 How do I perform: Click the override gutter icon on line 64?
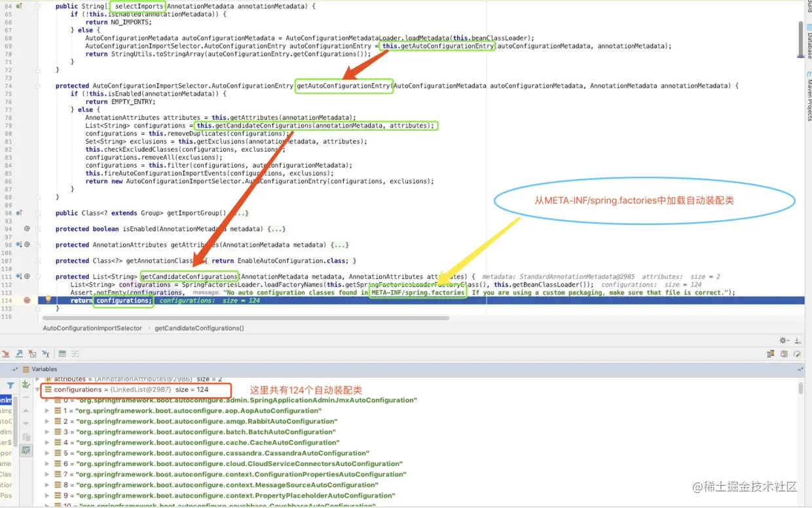click(19, 6)
